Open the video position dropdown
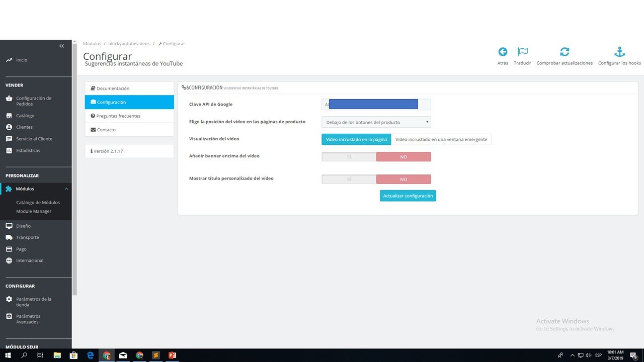 click(x=376, y=122)
